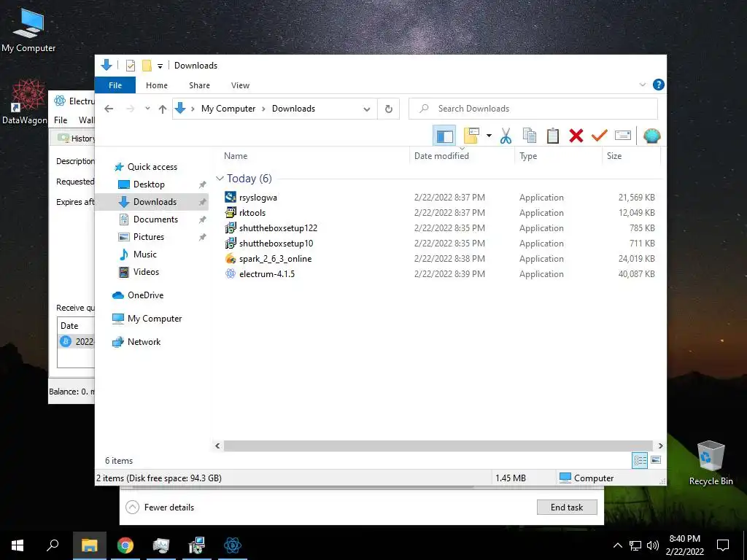Select the rsyslogwa file
This screenshot has width=747, height=560.
click(x=258, y=198)
